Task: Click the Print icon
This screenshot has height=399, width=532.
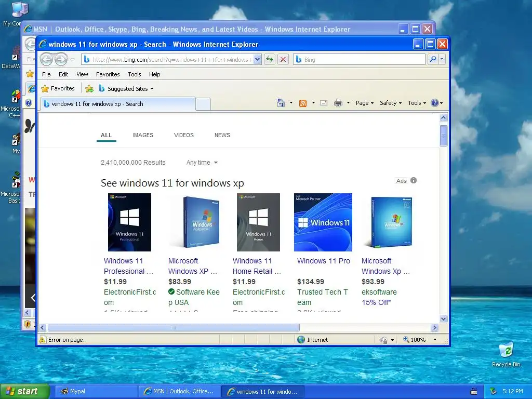Action: (338, 103)
